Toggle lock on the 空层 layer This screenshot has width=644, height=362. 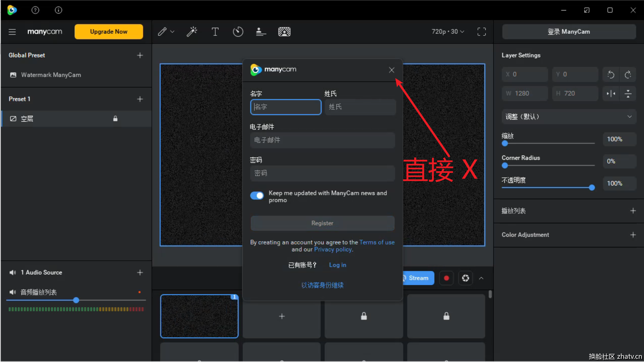click(x=115, y=119)
